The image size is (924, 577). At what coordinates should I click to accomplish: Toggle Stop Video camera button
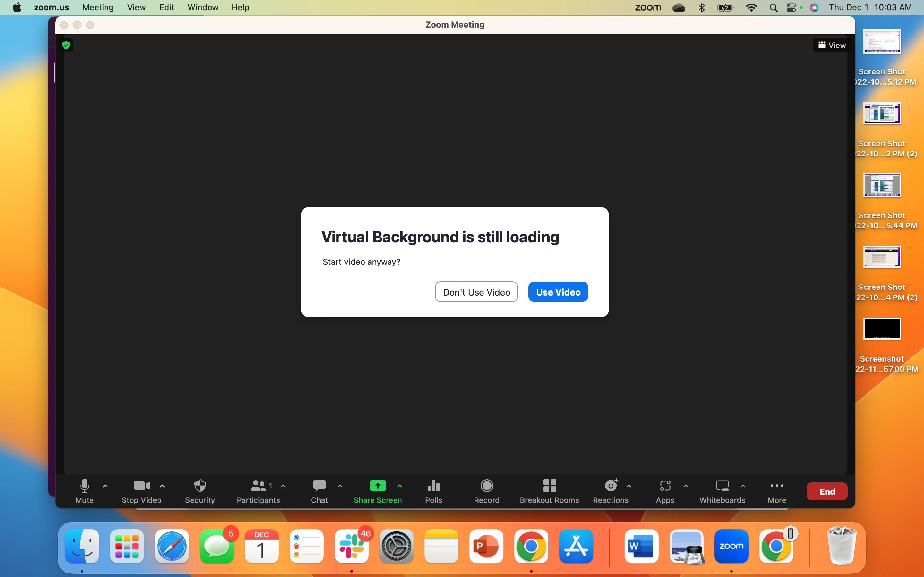tap(141, 486)
